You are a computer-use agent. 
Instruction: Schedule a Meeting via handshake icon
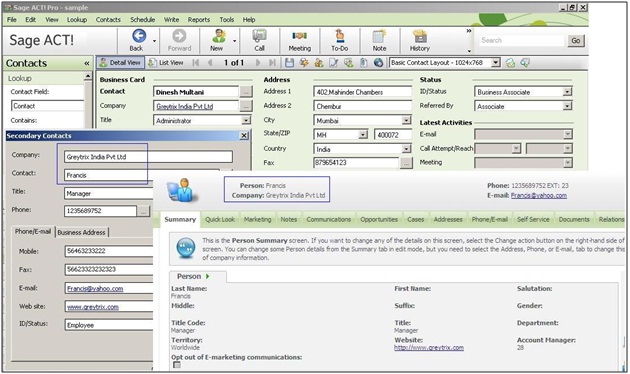[300, 36]
